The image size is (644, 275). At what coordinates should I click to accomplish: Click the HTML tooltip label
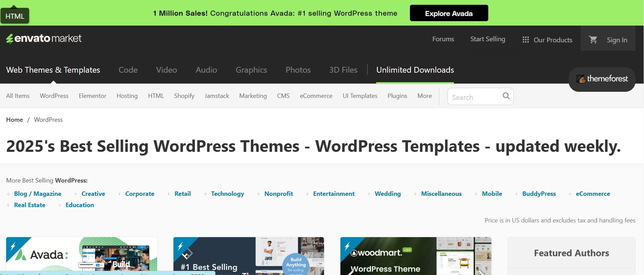pos(15,16)
